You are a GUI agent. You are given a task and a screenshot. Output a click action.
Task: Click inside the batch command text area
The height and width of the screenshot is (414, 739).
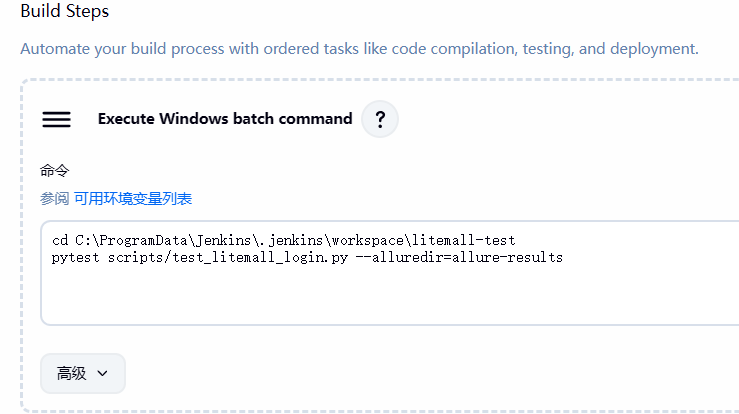pos(389,273)
